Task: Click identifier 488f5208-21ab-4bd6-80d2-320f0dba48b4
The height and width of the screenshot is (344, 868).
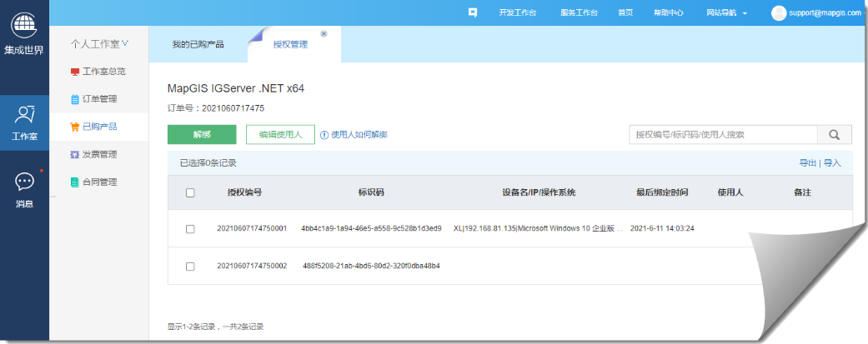Action: pos(371,266)
